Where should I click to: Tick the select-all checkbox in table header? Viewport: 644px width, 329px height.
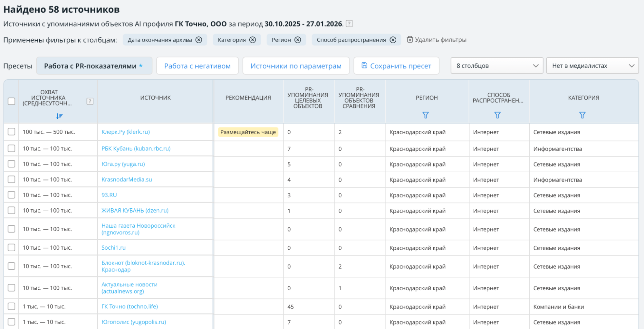tap(12, 101)
